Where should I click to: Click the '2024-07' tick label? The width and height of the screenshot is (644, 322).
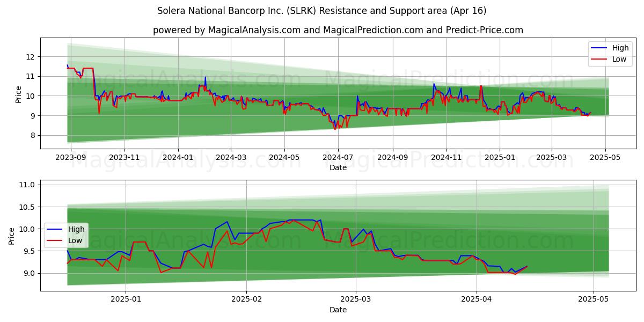click(x=338, y=158)
